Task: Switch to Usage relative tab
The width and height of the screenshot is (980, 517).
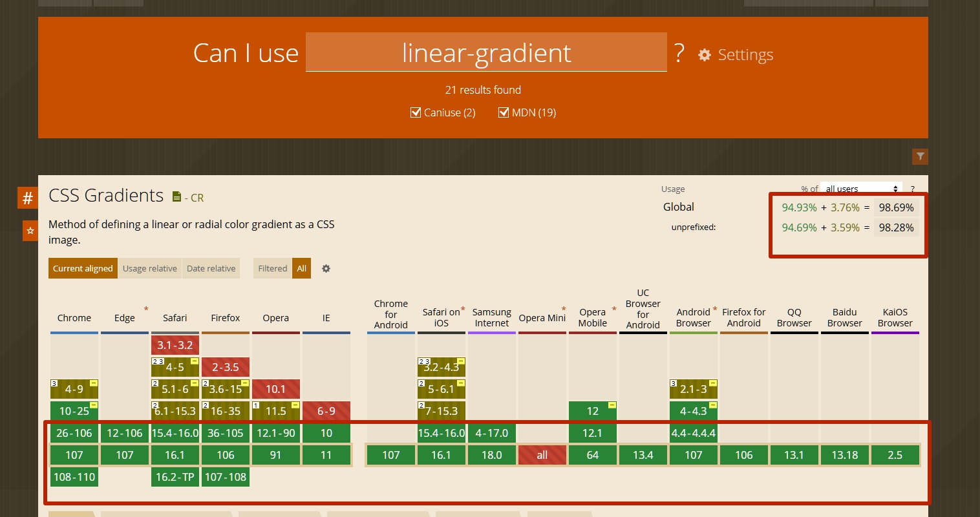Action: (150, 269)
